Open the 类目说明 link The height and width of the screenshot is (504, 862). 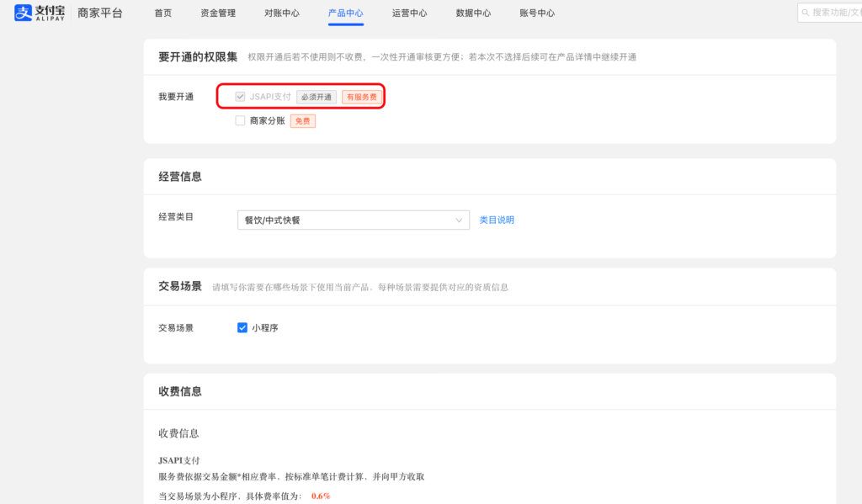coord(498,220)
